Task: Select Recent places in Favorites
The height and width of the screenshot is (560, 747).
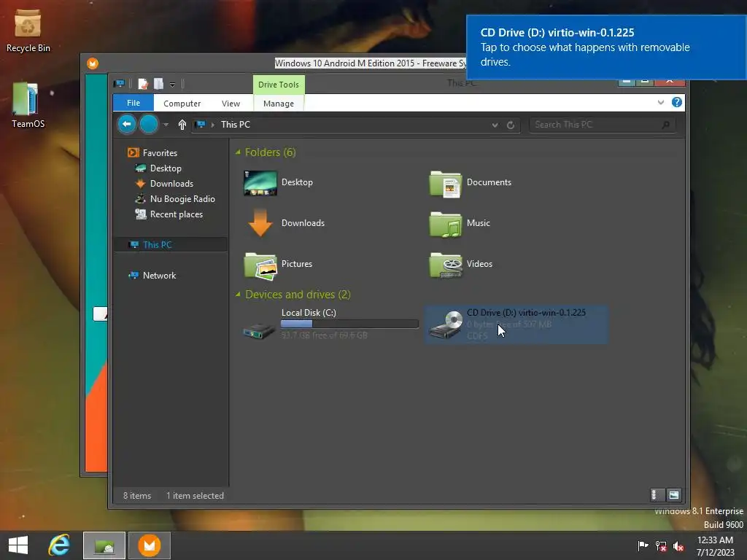Action: (x=177, y=214)
